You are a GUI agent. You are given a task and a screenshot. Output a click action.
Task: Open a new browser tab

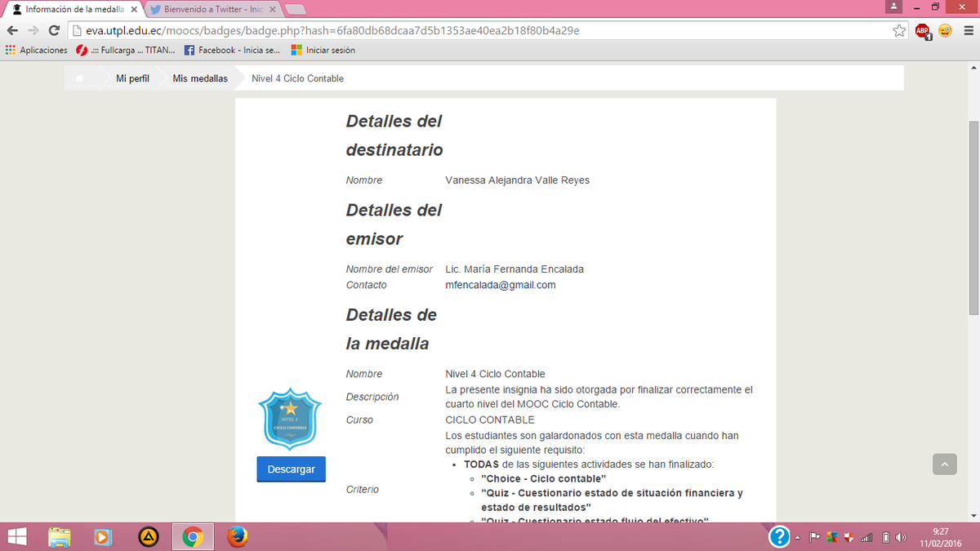click(x=296, y=9)
